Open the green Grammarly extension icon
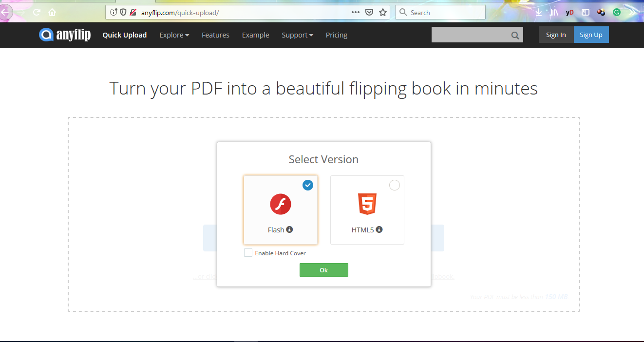The image size is (644, 342). (x=617, y=13)
